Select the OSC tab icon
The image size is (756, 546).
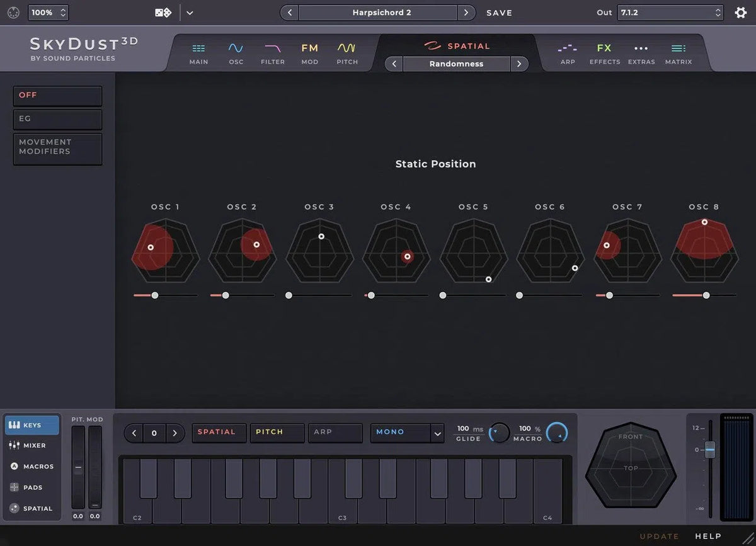point(236,53)
